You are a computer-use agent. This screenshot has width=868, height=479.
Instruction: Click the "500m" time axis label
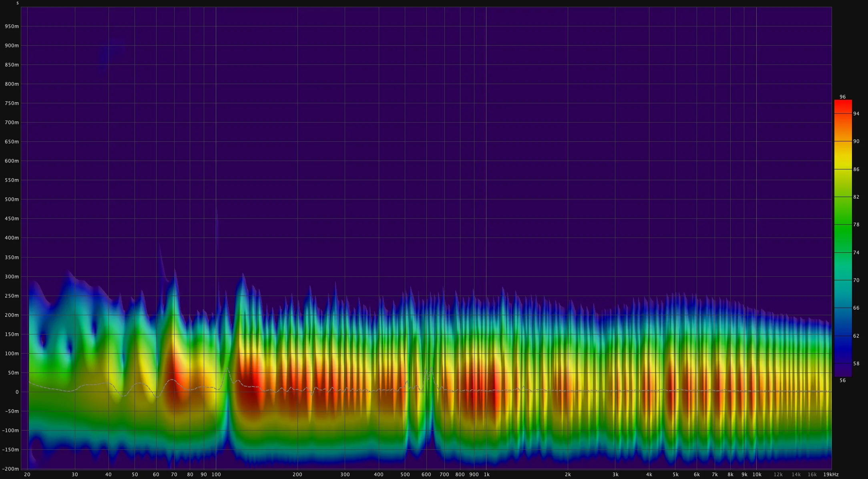tap(12, 199)
